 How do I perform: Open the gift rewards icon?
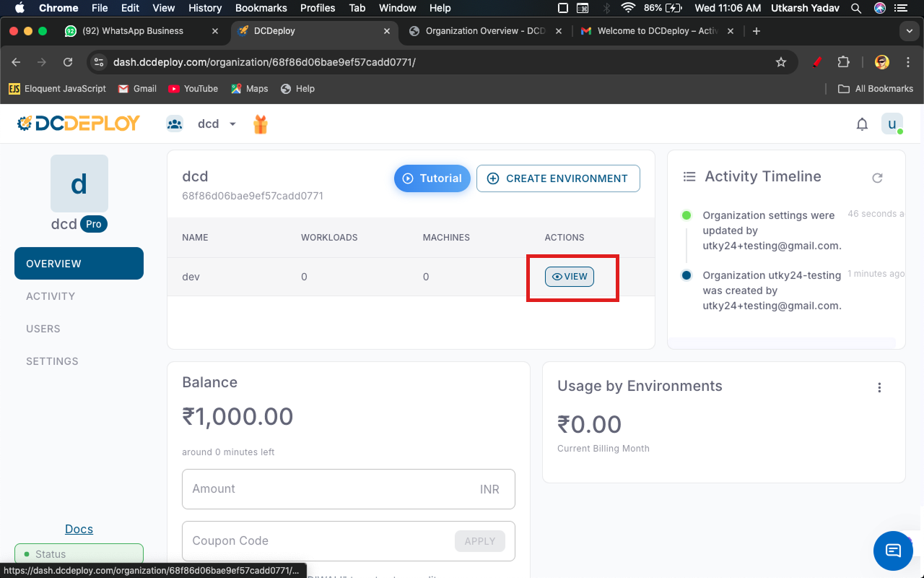coord(261,124)
